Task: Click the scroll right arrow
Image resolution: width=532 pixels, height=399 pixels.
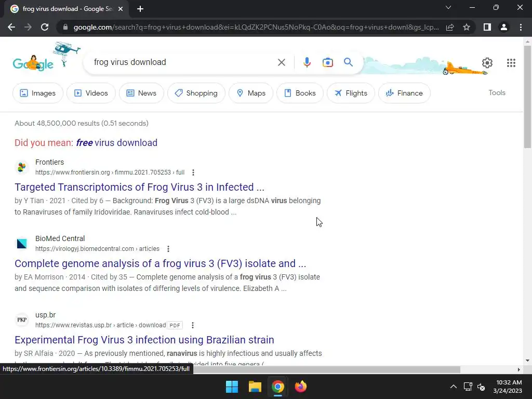Action: (519, 369)
